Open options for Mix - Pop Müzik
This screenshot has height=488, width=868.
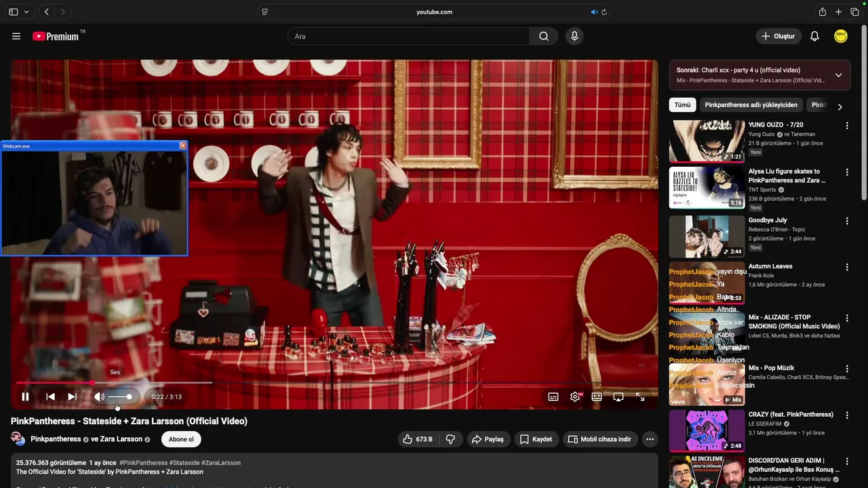846,369
